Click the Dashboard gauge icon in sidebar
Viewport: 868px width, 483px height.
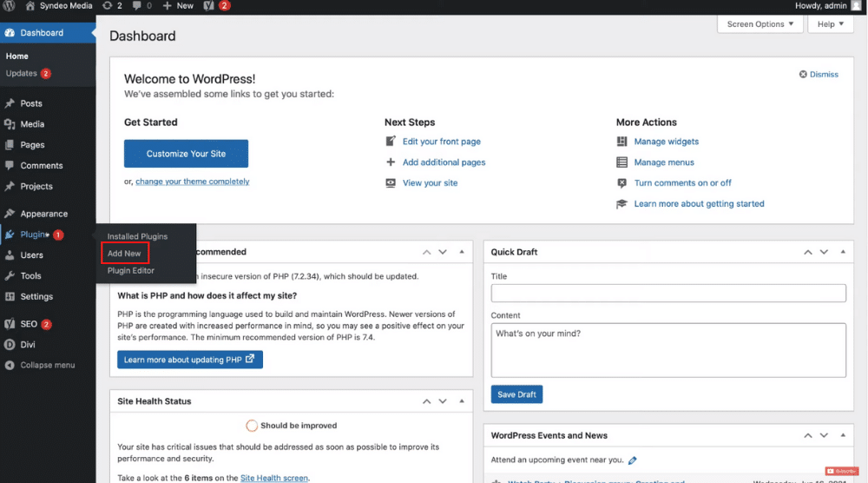pyautogui.click(x=10, y=33)
